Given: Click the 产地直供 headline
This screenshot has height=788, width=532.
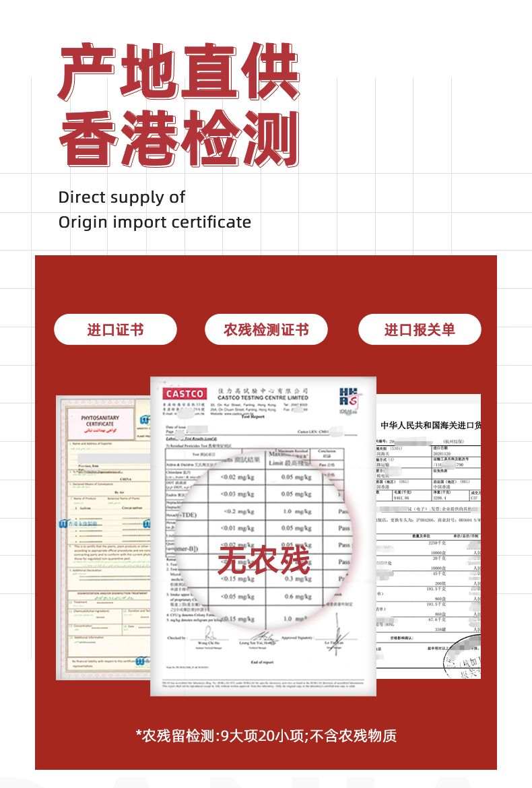Looking at the screenshot, I should 179,72.
